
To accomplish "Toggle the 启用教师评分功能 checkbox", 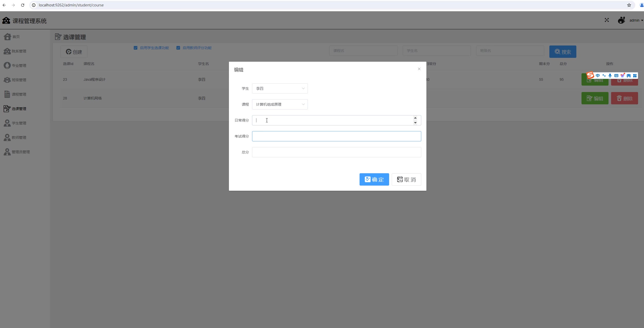I will click(x=178, y=48).
